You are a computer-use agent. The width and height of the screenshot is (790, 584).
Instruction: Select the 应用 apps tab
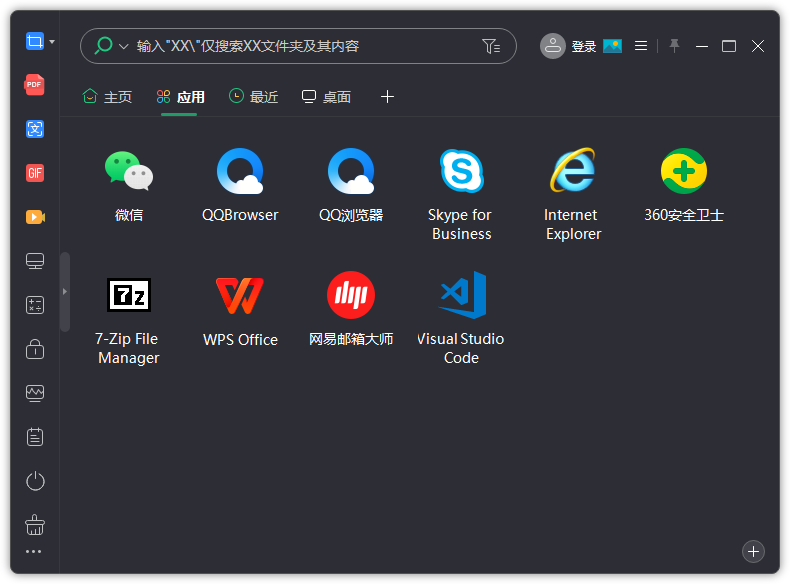pos(180,96)
